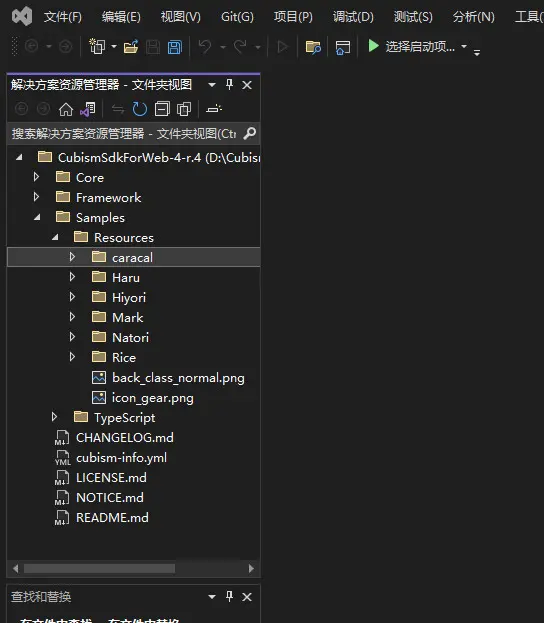Open the Git(G) menu
The height and width of the screenshot is (623, 544).
[237, 17]
